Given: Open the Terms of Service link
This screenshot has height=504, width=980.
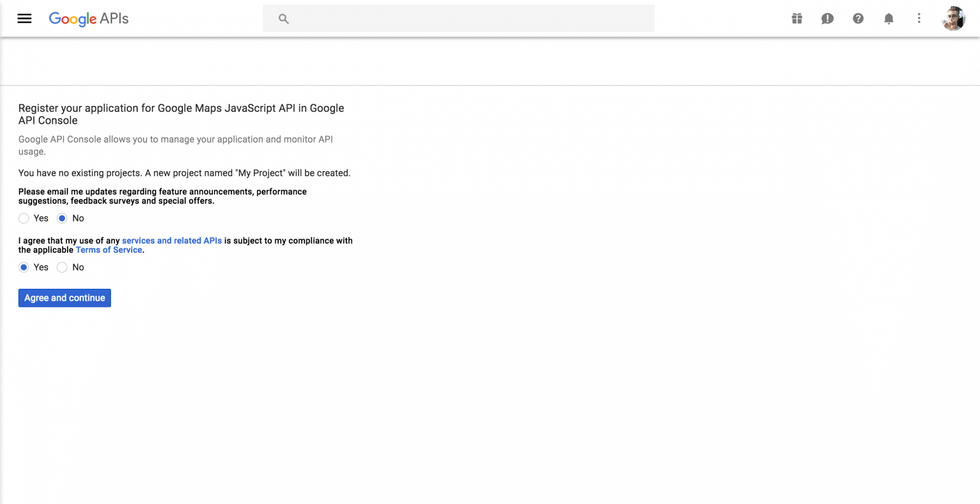Looking at the screenshot, I should point(108,250).
